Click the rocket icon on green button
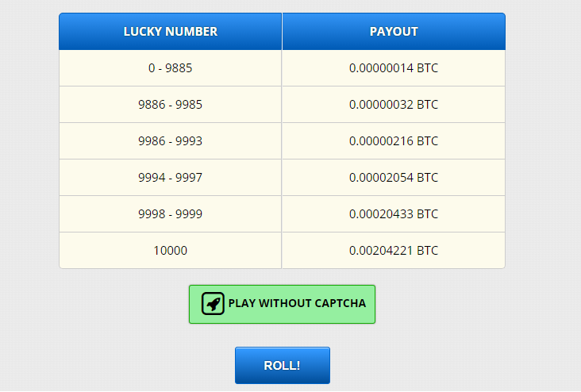Image resolution: width=581 pixels, height=392 pixels. 213,304
